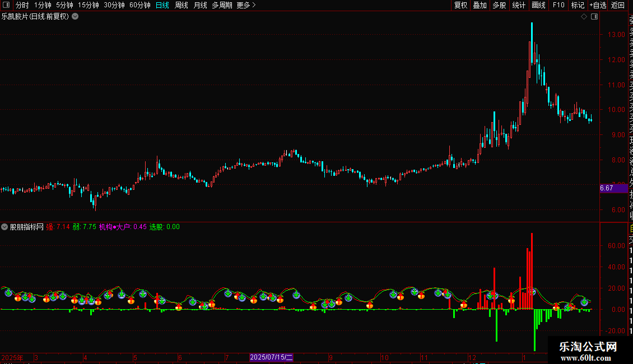This screenshot has height=364, width=633.
Task: Click the 2025/07/15/二 date marker
Action: point(271,357)
